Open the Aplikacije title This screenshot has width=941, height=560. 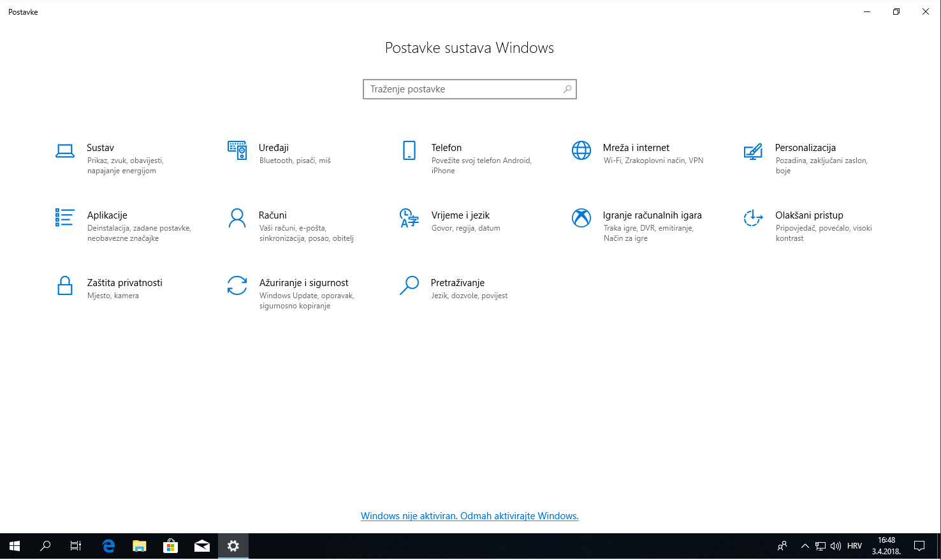(x=107, y=215)
